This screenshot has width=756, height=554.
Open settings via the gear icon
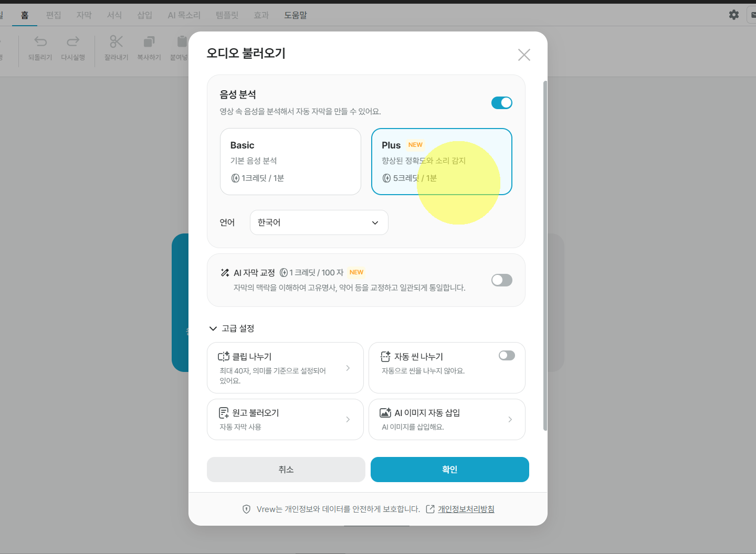(x=734, y=15)
